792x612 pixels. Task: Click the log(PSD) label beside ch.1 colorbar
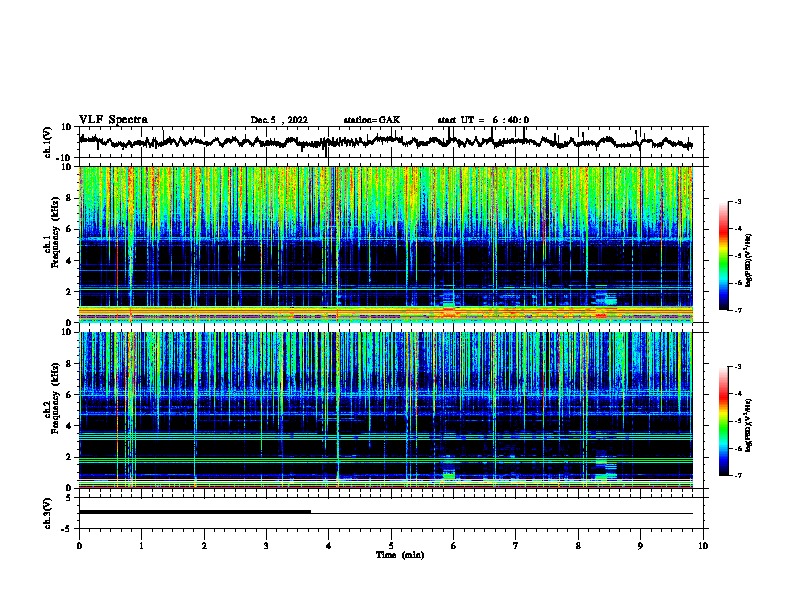748,260
